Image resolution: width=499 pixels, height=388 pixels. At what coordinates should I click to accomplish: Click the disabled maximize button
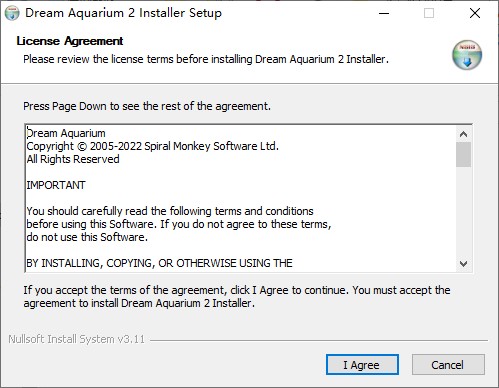(429, 13)
